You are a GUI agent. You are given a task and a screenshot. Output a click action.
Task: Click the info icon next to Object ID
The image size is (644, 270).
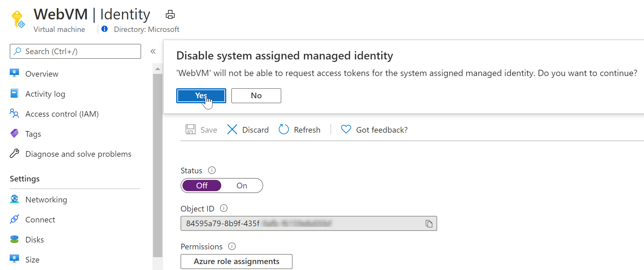click(224, 208)
